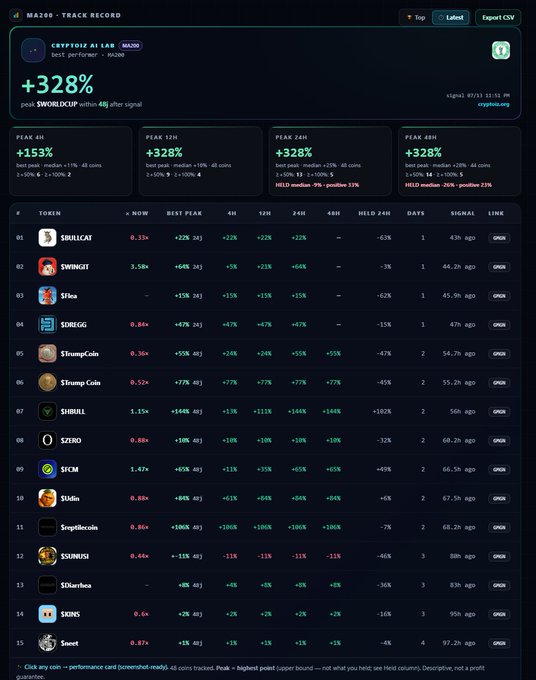Click the $WORLDCUP token name in banner
The image size is (536, 680).
point(57,104)
